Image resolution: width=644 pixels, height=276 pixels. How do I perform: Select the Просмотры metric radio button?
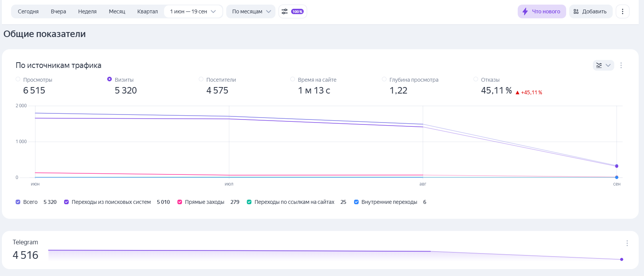click(18, 79)
